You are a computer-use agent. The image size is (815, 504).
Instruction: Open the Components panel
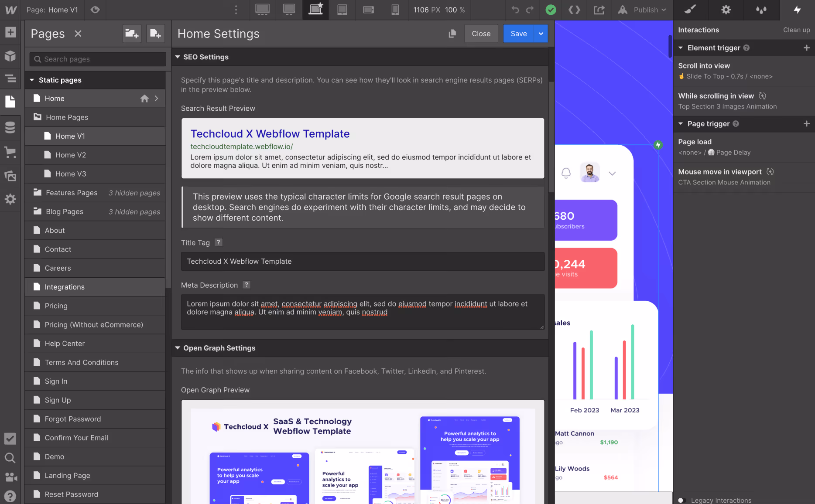[10, 56]
